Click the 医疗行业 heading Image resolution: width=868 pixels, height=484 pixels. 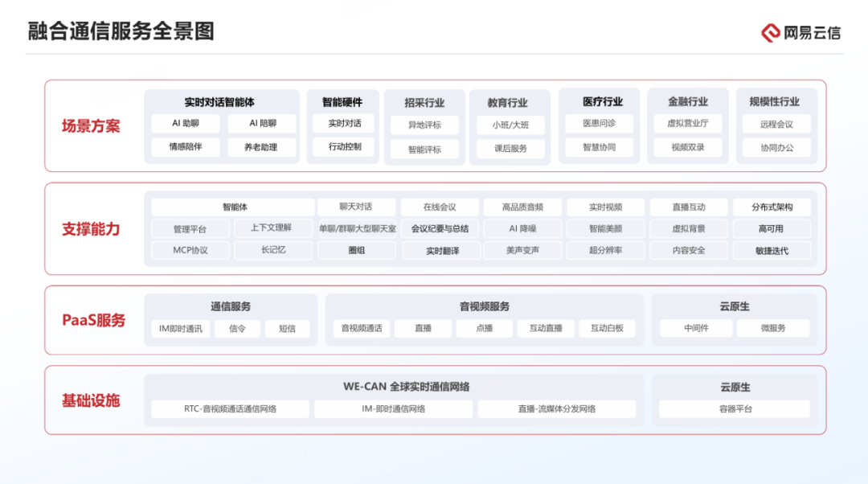coord(602,101)
